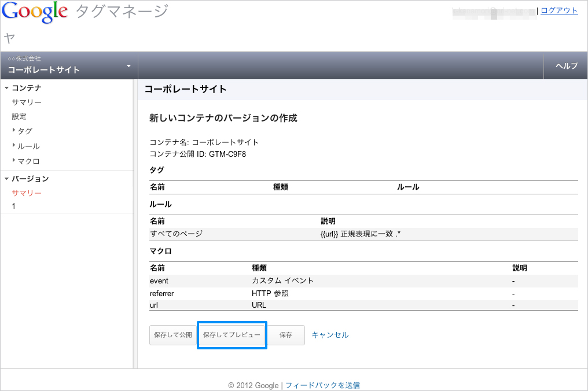Click the キャンセル link

[x=330, y=335]
